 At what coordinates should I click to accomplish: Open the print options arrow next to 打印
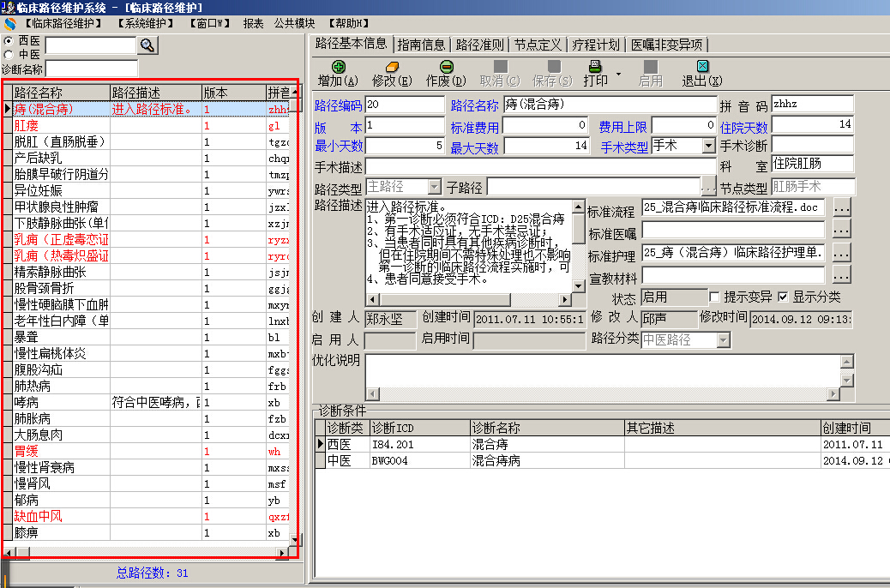[618, 74]
